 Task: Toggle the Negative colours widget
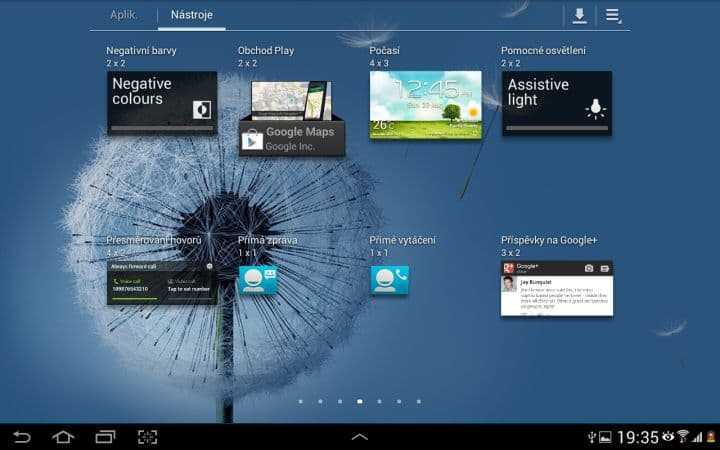(x=162, y=103)
